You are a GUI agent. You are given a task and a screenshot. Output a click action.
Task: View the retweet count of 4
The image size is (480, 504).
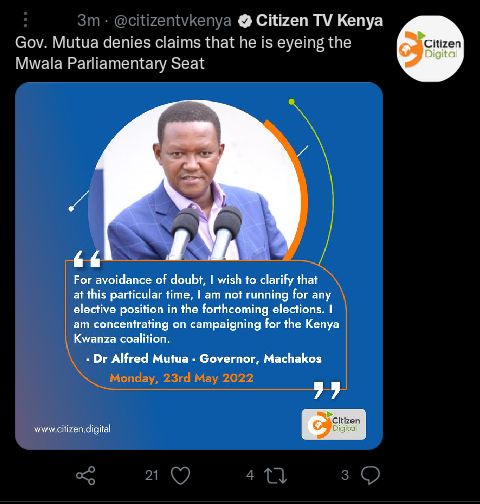[250, 475]
